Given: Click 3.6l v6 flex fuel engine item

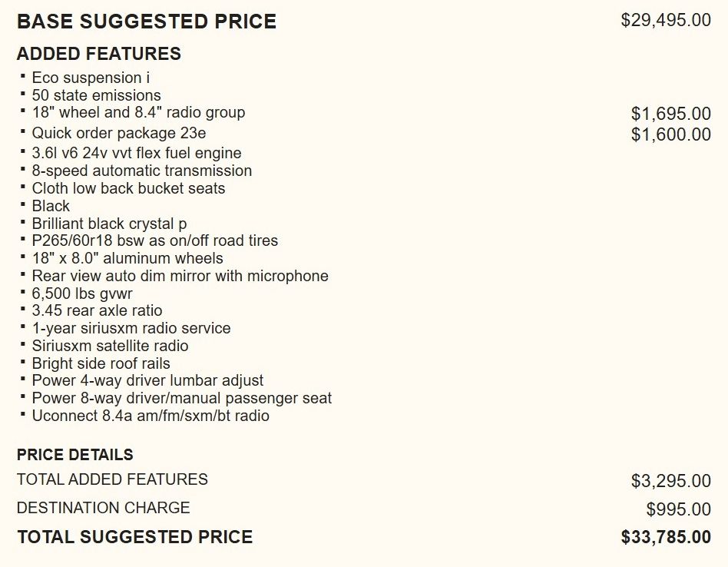Looking at the screenshot, I should click(136, 153).
